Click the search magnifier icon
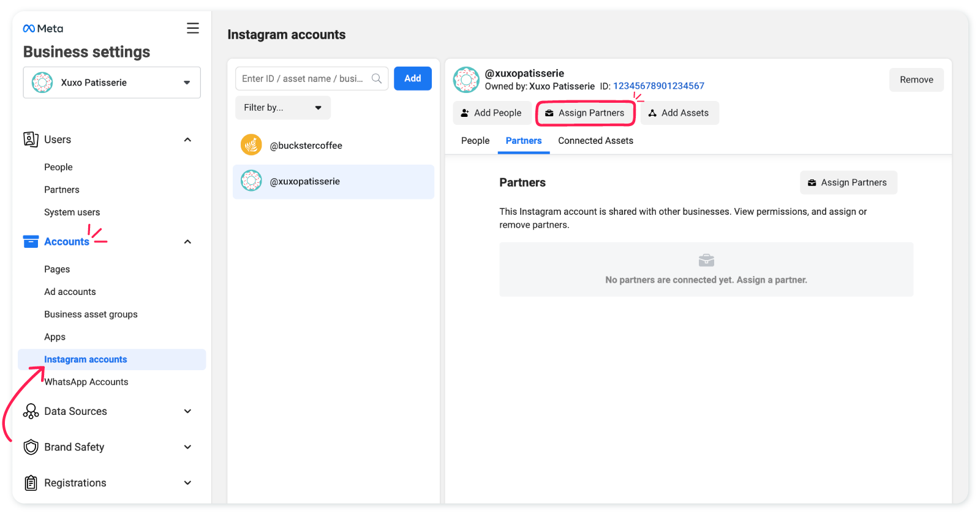The image size is (980, 514). [x=377, y=78]
